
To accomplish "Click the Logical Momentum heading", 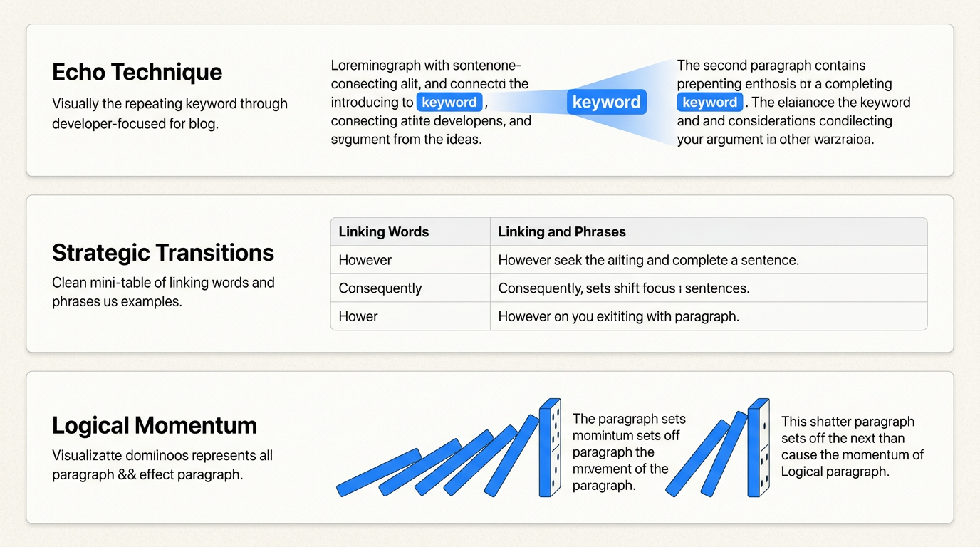I will coord(155,425).
